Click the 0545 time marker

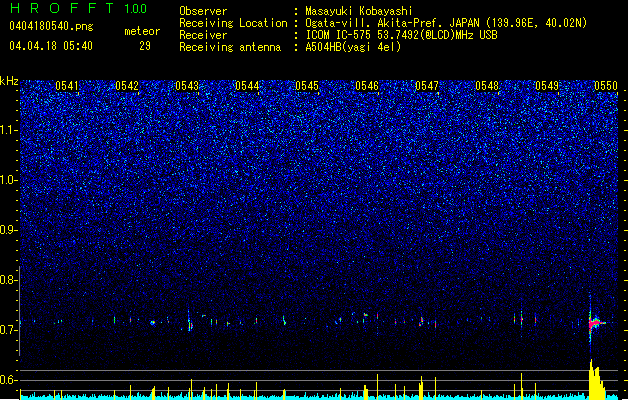coord(307,86)
